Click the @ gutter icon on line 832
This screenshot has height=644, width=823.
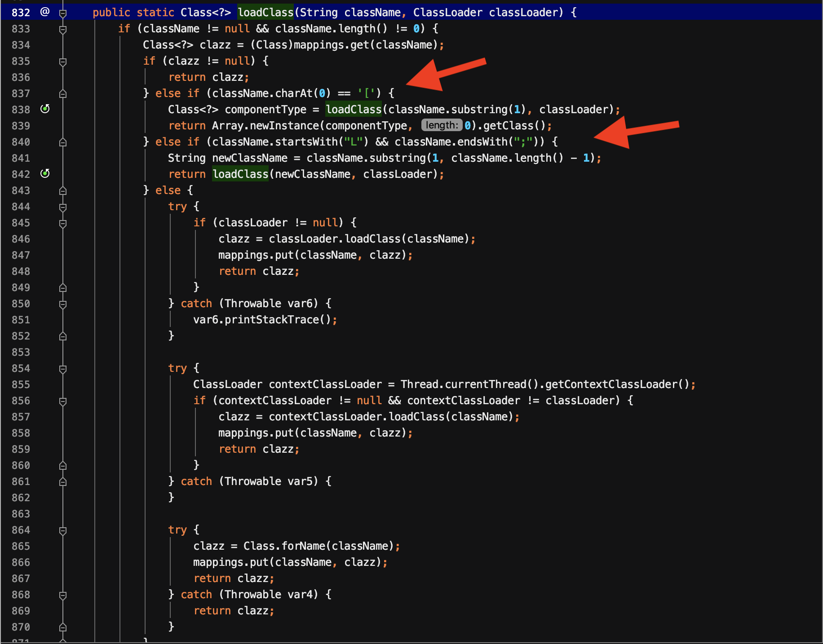(45, 12)
